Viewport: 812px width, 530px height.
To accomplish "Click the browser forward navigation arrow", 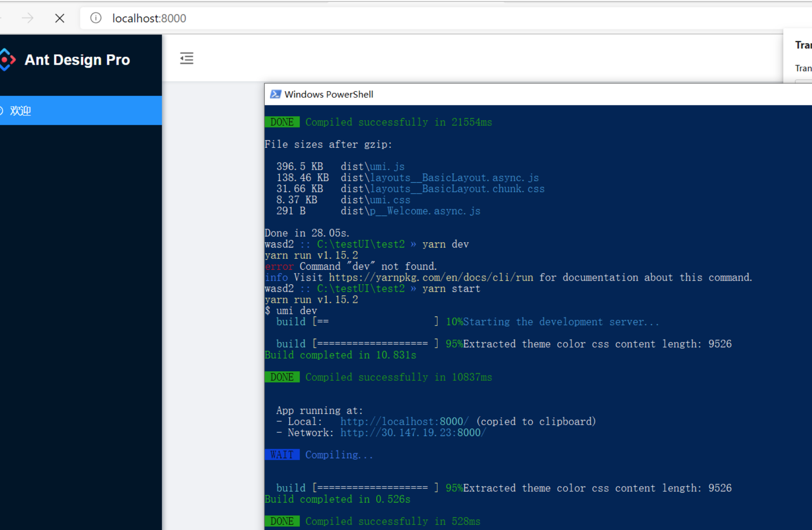I will (28, 18).
